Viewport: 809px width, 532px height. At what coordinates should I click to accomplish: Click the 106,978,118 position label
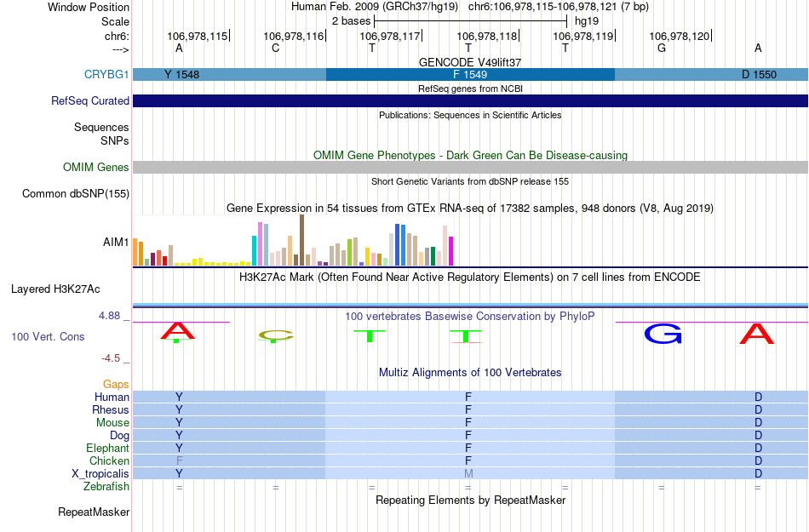(486, 36)
